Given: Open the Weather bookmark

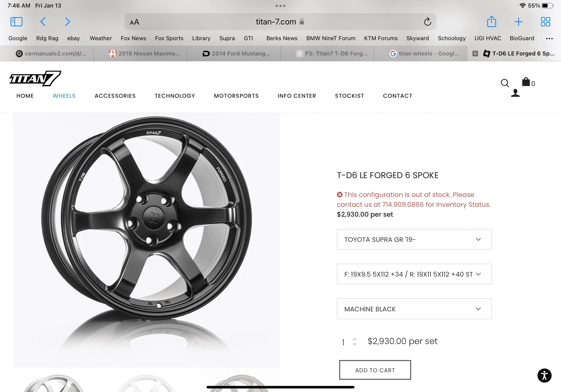Looking at the screenshot, I should (101, 38).
